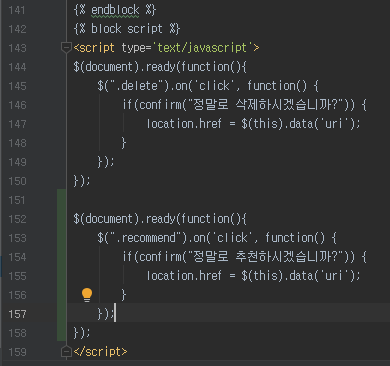
Task: Select line number 144 in the gutter
Action: coord(17,67)
